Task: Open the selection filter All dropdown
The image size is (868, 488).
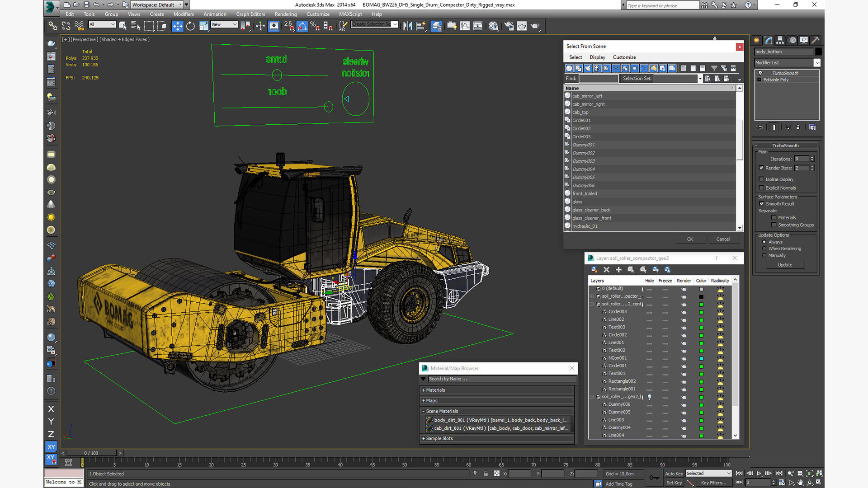Action: pyautogui.click(x=102, y=24)
